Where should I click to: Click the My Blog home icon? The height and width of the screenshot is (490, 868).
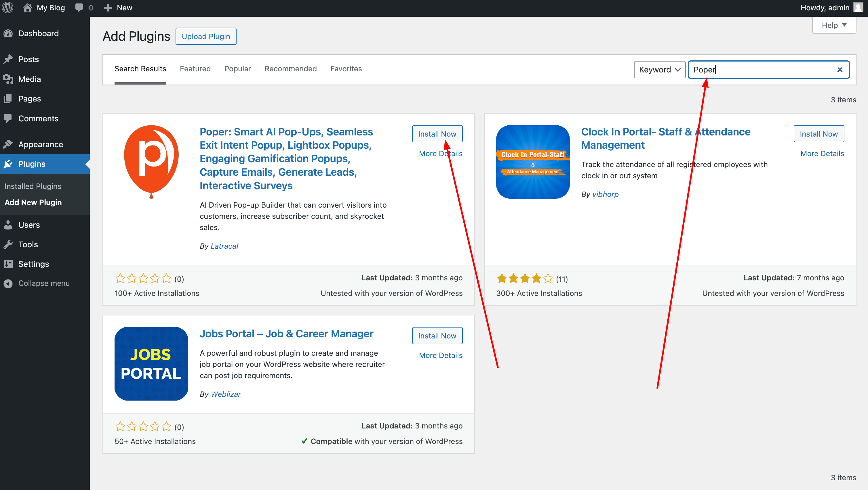(28, 7)
